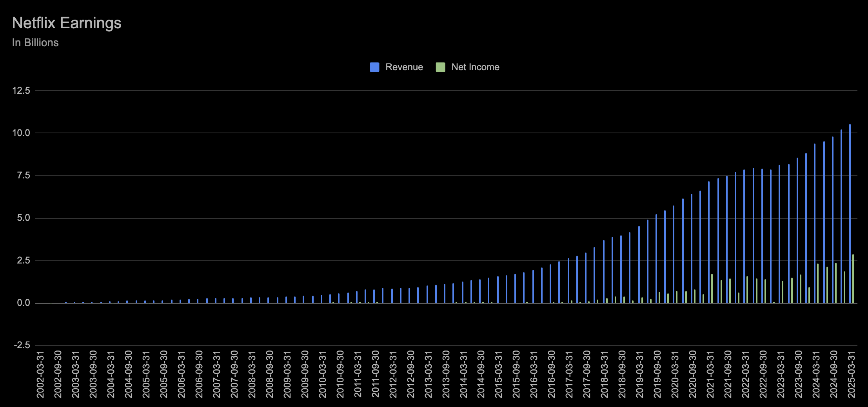
Task: Click the tallest green Net Income bar for 2025-03-31
Action: pyautogui.click(x=853, y=279)
